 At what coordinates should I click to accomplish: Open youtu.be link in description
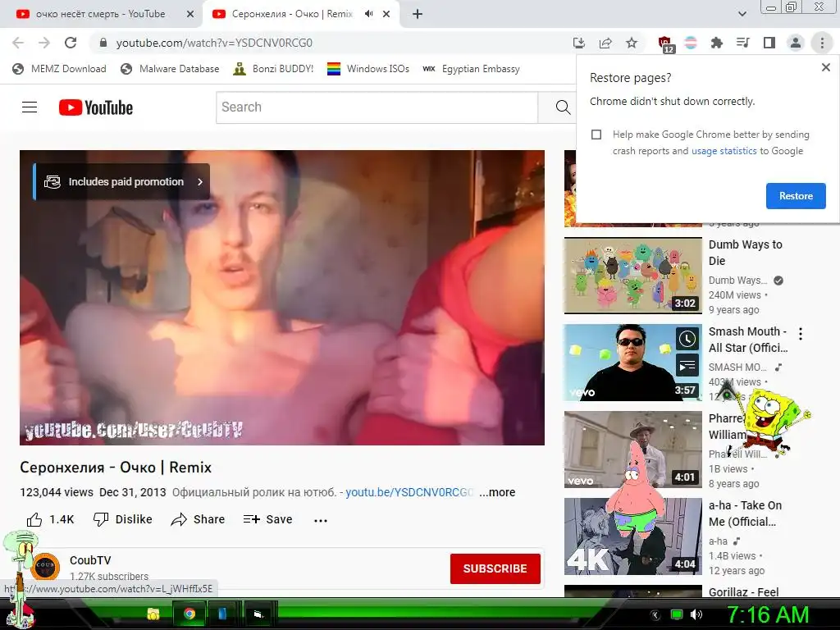click(x=409, y=492)
